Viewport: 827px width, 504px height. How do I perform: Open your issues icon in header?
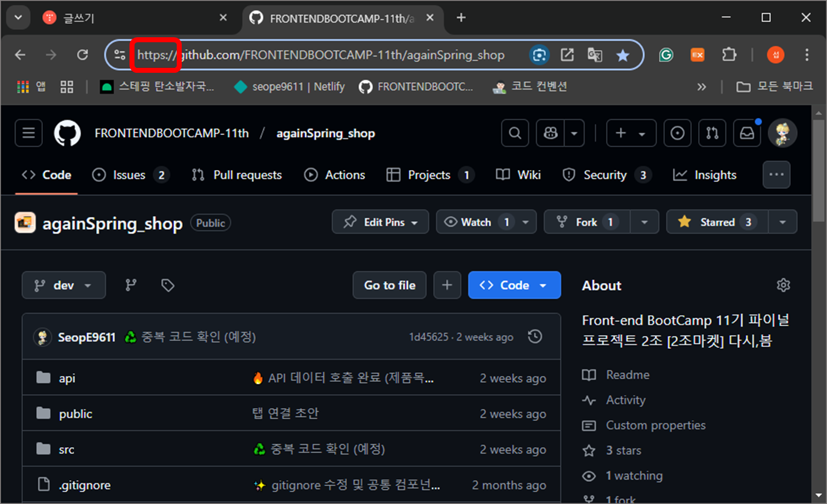(677, 133)
